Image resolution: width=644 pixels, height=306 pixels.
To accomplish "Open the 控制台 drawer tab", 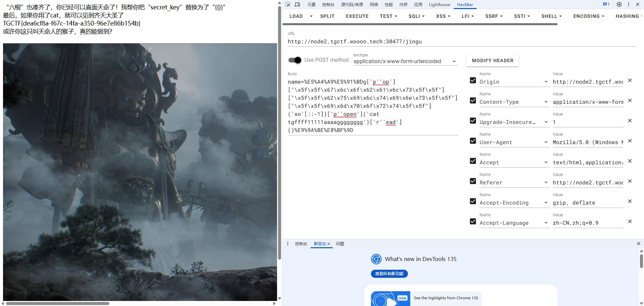I will (301, 244).
